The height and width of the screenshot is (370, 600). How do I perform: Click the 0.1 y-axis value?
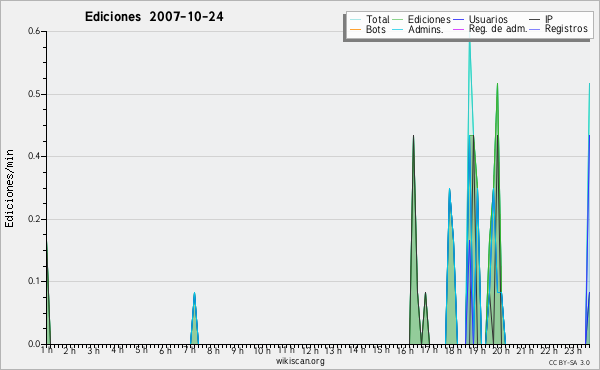click(34, 281)
